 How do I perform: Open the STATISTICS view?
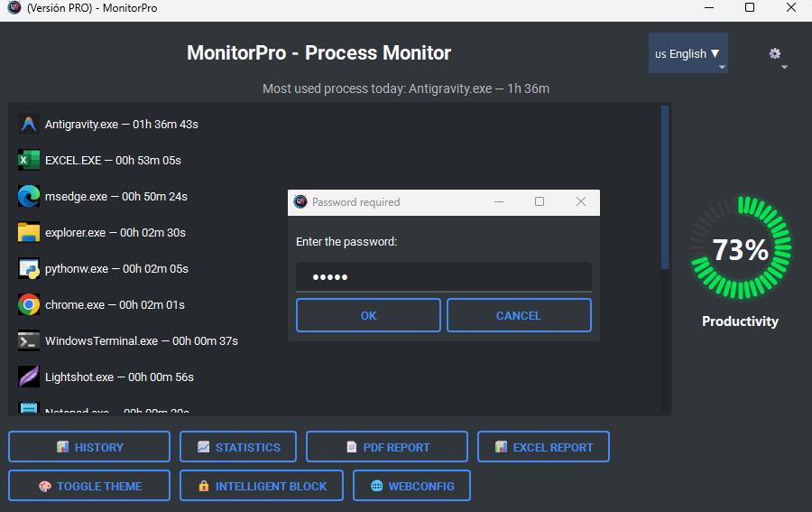point(238,447)
